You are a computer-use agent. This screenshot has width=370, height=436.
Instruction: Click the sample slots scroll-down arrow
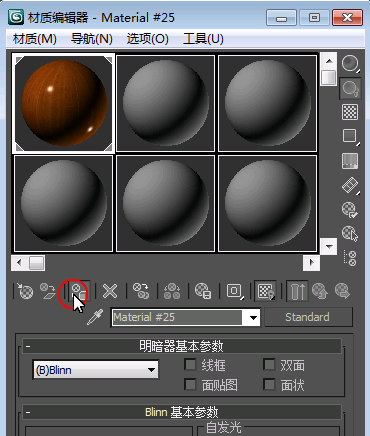point(329,246)
